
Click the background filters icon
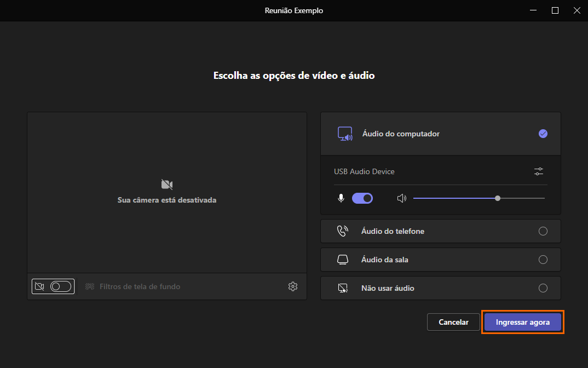click(x=90, y=286)
